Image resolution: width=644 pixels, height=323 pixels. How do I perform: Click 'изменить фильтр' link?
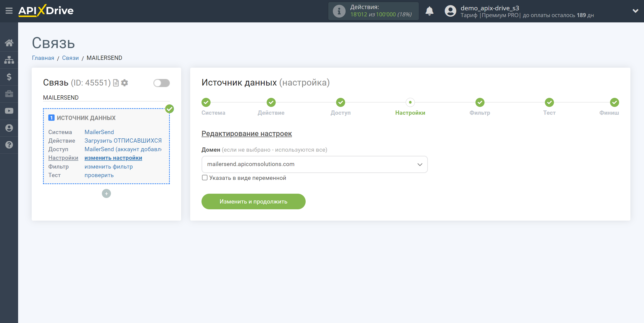tap(109, 167)
